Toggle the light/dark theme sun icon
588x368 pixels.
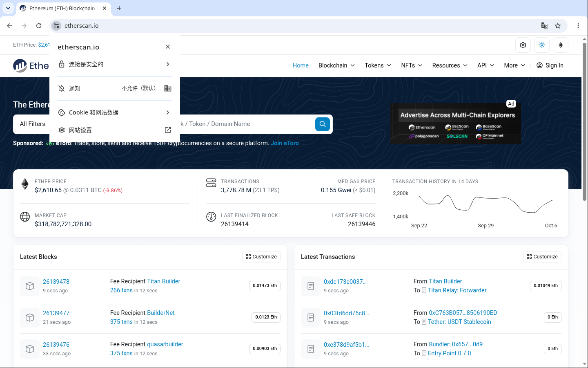click(x=542, y=45)
